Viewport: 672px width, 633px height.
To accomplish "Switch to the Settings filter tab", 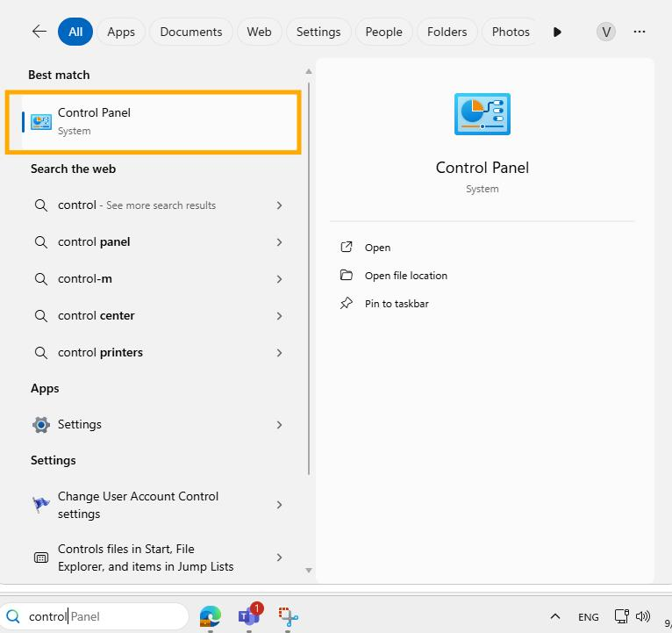I will click(318, 32).
